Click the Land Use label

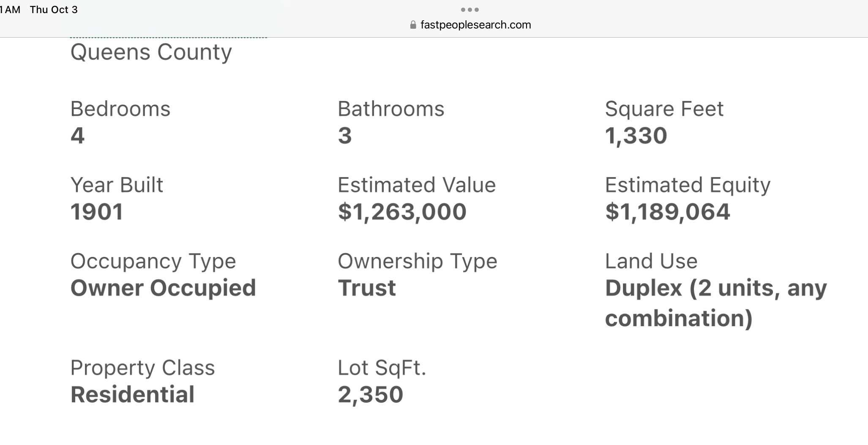coord(651,261)
